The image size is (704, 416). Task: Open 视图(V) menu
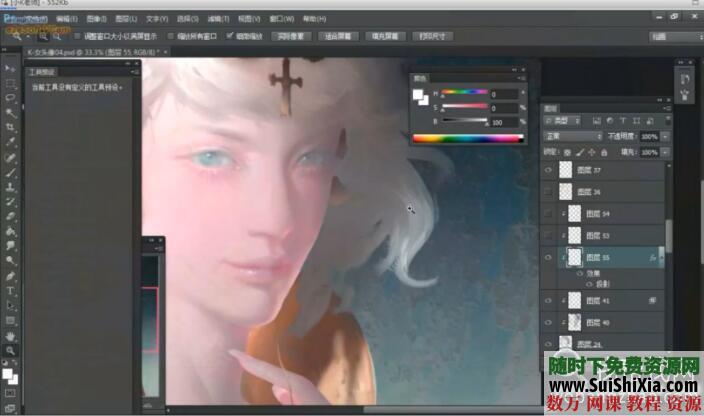249,19
